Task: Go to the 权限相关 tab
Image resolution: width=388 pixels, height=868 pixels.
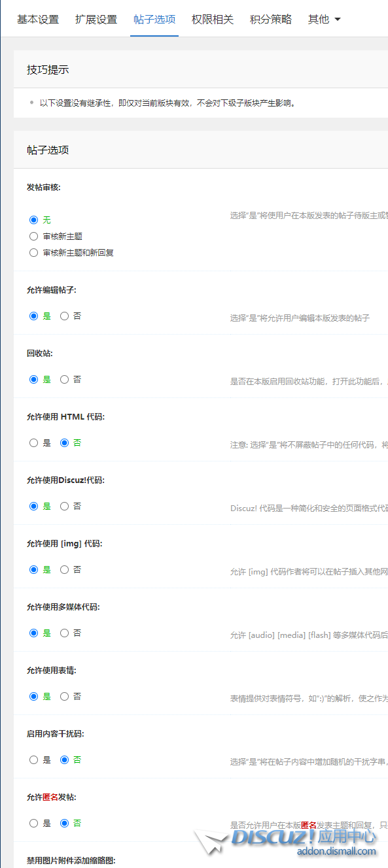Action: pyautogui.click(x=213, y=19)
